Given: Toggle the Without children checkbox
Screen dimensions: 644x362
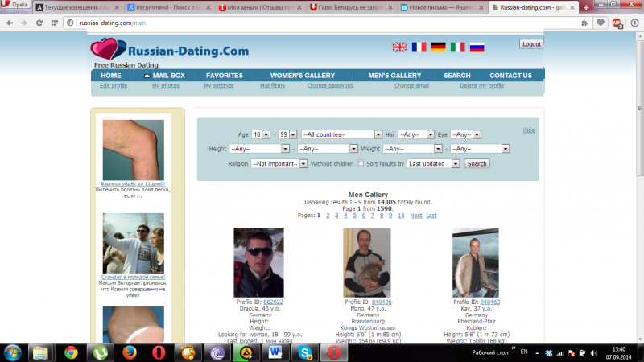Looking at the screenshot, I should coord(360,163).
